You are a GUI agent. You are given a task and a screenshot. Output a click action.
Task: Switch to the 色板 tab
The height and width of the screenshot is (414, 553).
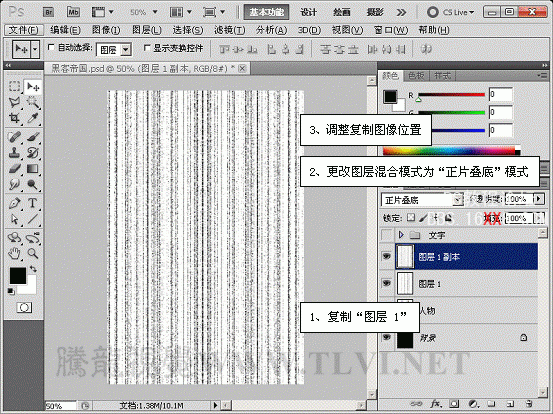pos(416,76)
